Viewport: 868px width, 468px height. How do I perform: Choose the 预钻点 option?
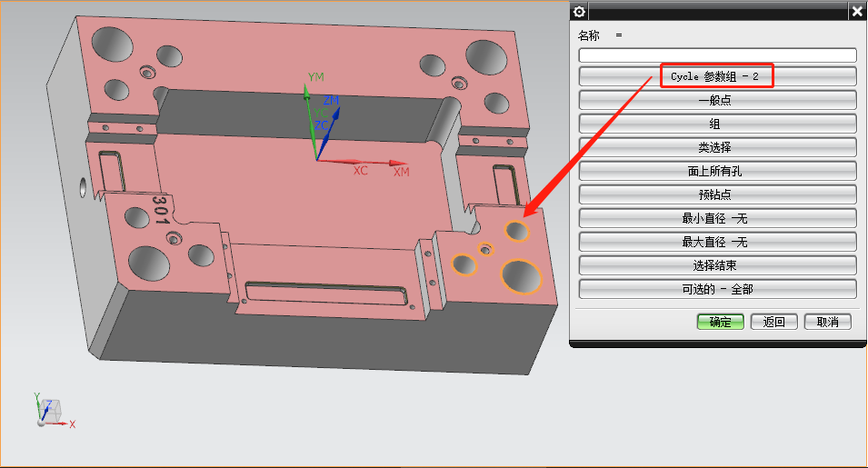click(x=717, y=194)
